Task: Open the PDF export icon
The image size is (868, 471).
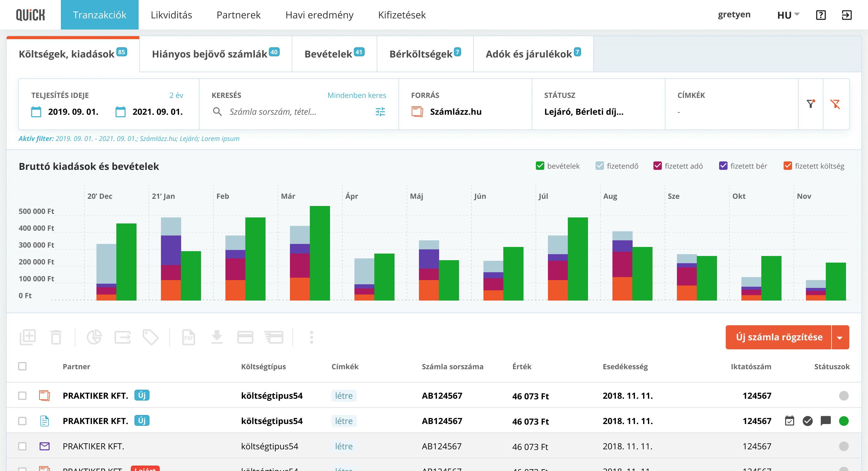Action: tap(189, 337)
